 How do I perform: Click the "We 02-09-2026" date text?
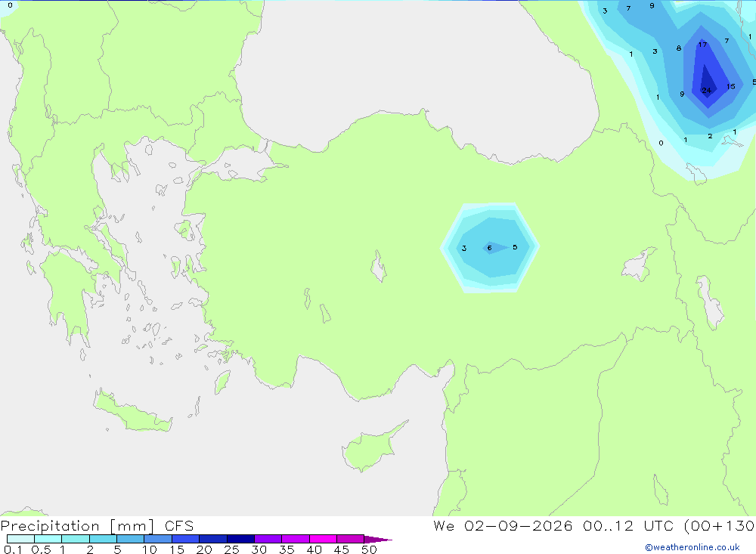[x=503, y=525]
